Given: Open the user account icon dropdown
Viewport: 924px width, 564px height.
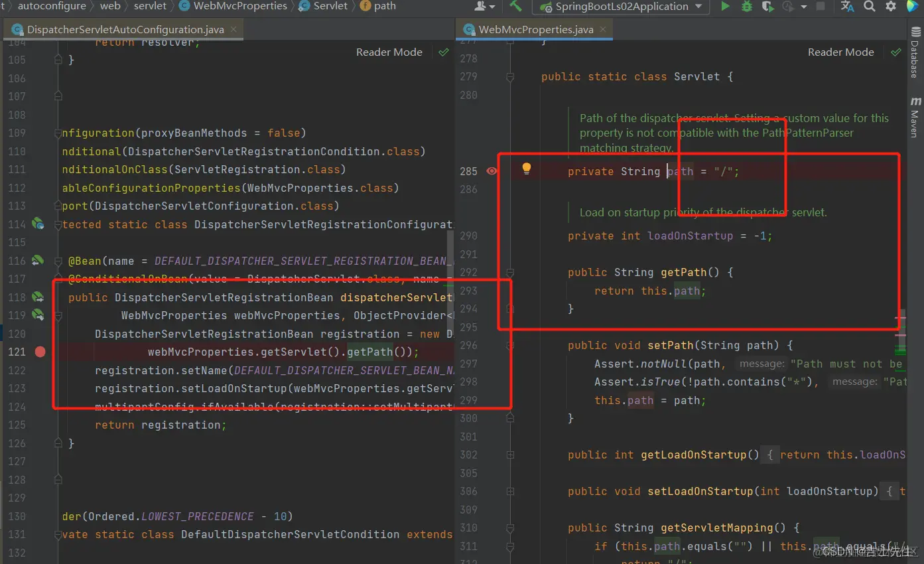Looking at the screenshot, I should click(x=485, y=7).
